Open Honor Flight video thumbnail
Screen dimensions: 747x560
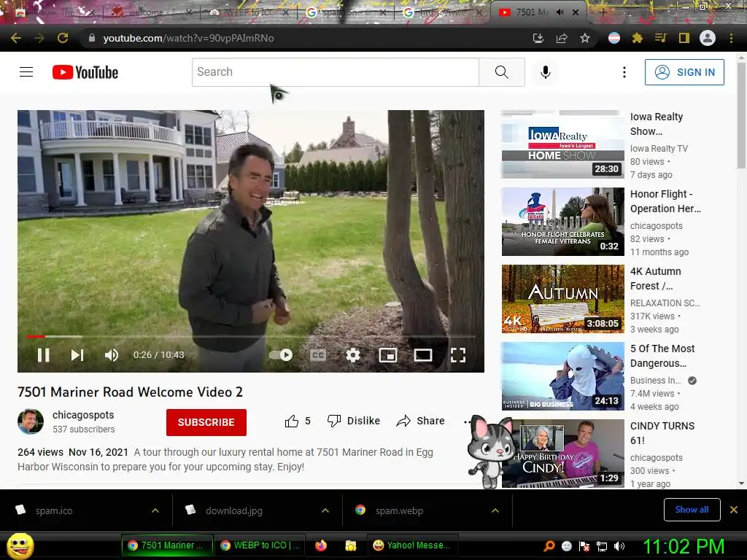click(x=562, y=222)
